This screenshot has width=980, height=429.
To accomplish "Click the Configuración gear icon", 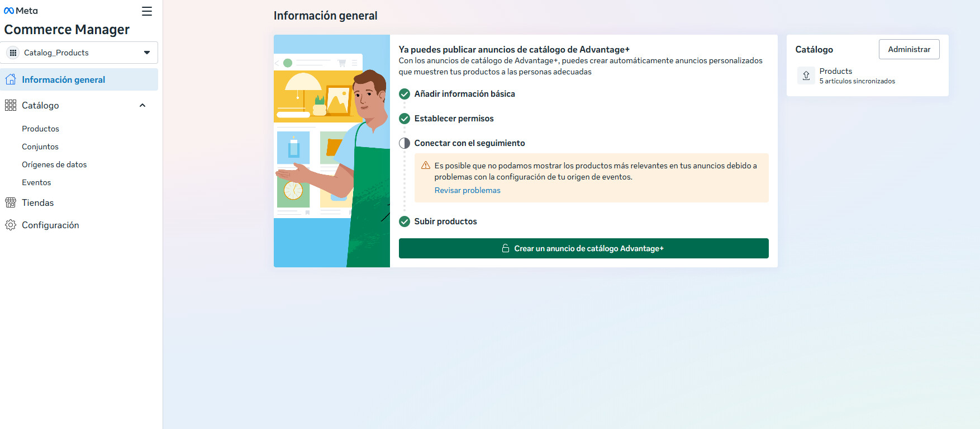I will 11,225.
